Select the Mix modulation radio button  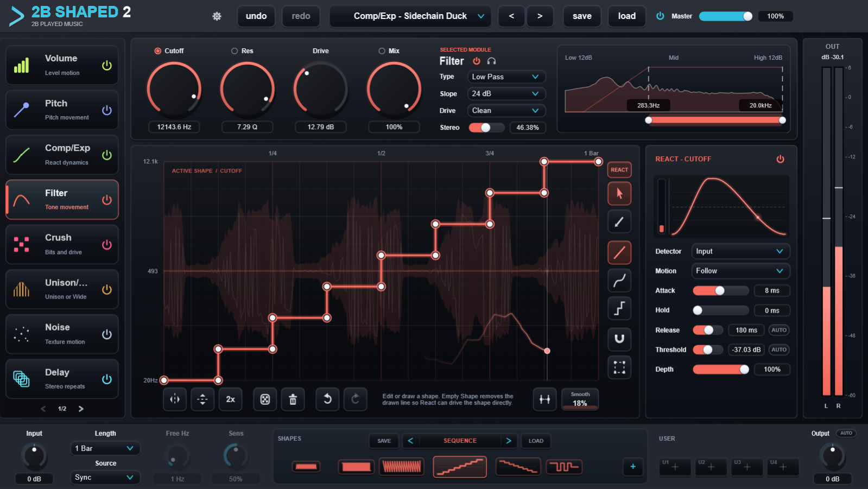[382, 51]
